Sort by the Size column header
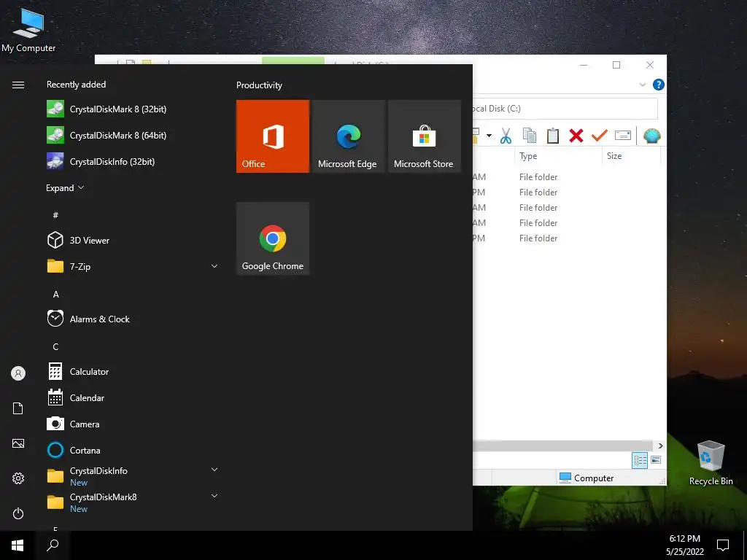 631,156
